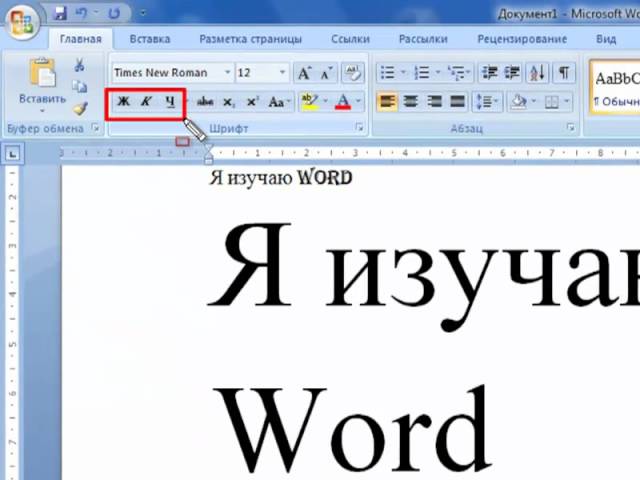Open the Ссылки tab
The width and height of the screenshot is (640, 480).
click(350, 39)
